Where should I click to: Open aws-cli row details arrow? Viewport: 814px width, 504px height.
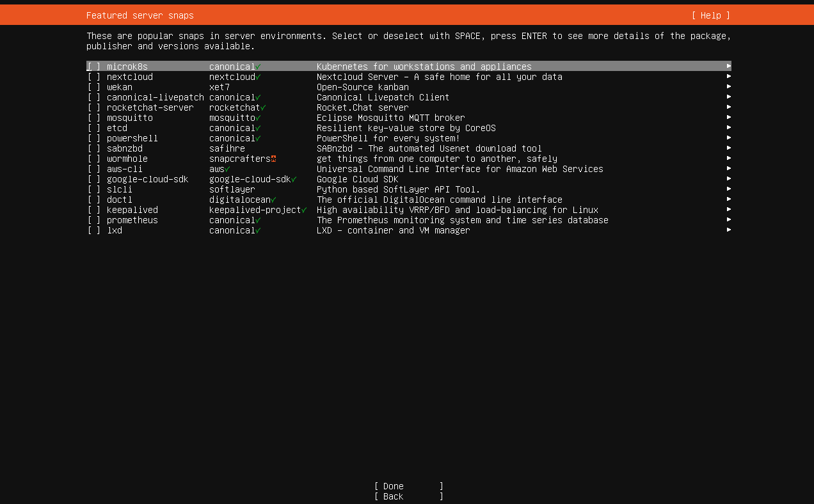click(728, 168)
